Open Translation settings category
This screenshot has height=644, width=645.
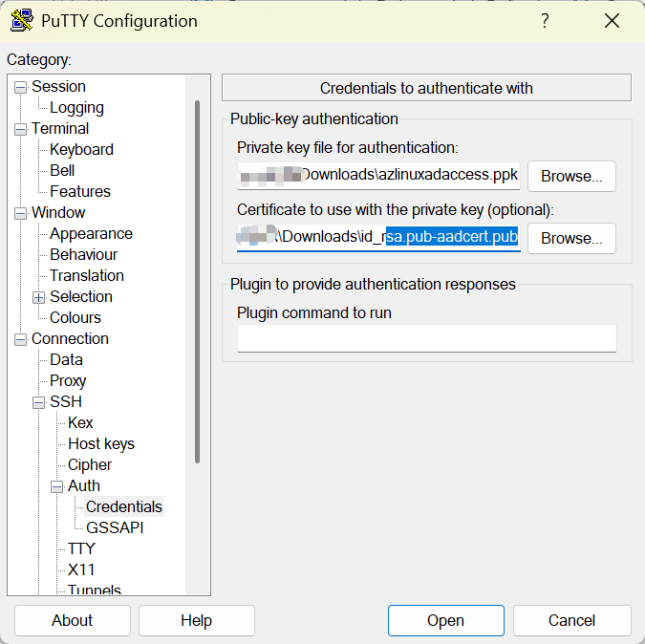pyautogui.click(x=87, y=275)
